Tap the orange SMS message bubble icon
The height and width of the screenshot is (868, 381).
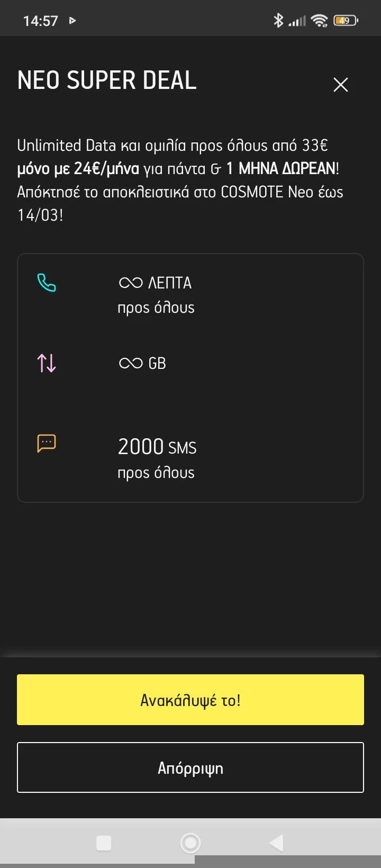click(47, 443)
